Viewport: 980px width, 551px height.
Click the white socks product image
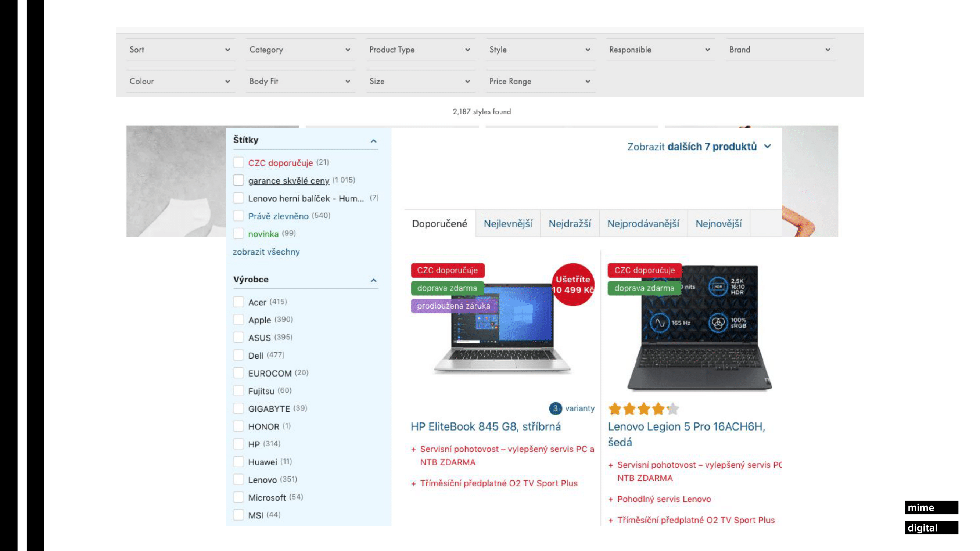(176, 181)
